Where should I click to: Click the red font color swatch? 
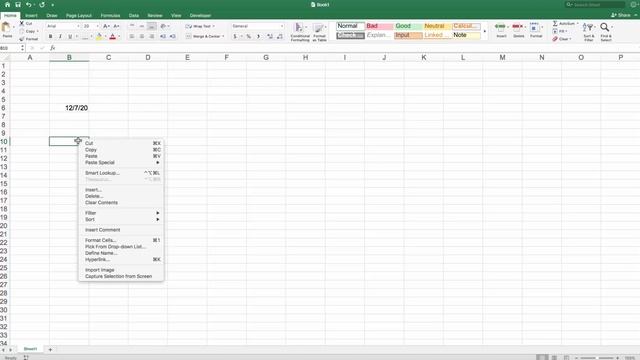click(x=113, y=37)
